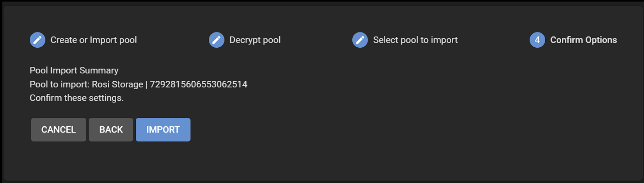
Task: Click the step 4 circle icon
Action: (537, 40)
